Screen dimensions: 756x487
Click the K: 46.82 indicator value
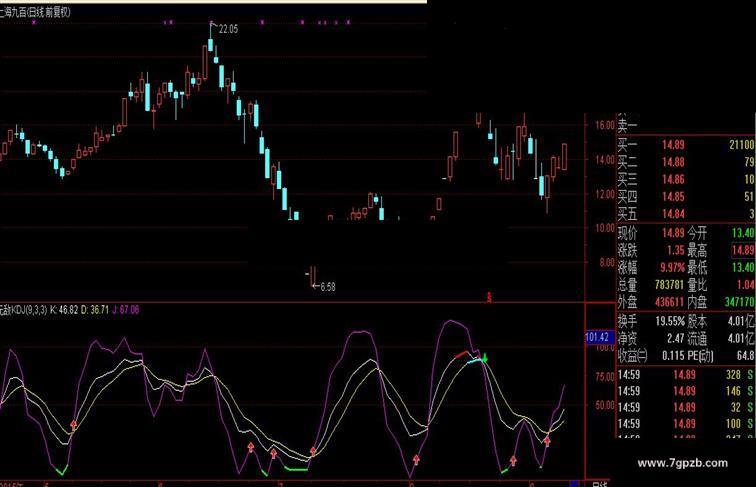point(64,310)
